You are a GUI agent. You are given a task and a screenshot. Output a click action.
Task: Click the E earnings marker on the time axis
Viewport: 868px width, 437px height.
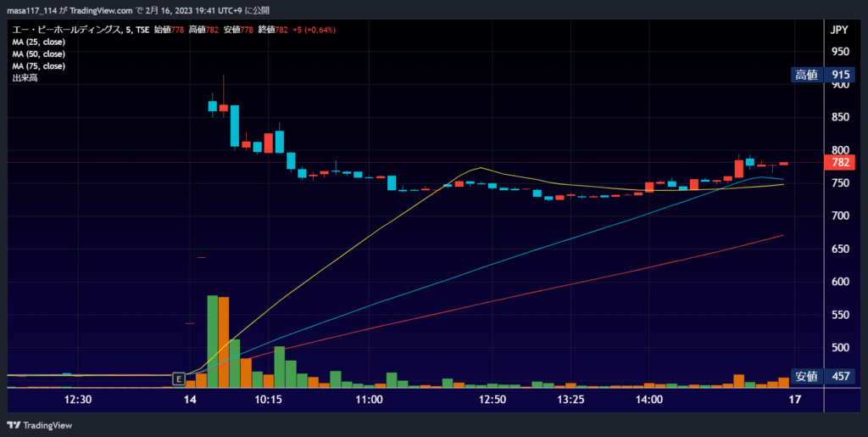(178, 378)
